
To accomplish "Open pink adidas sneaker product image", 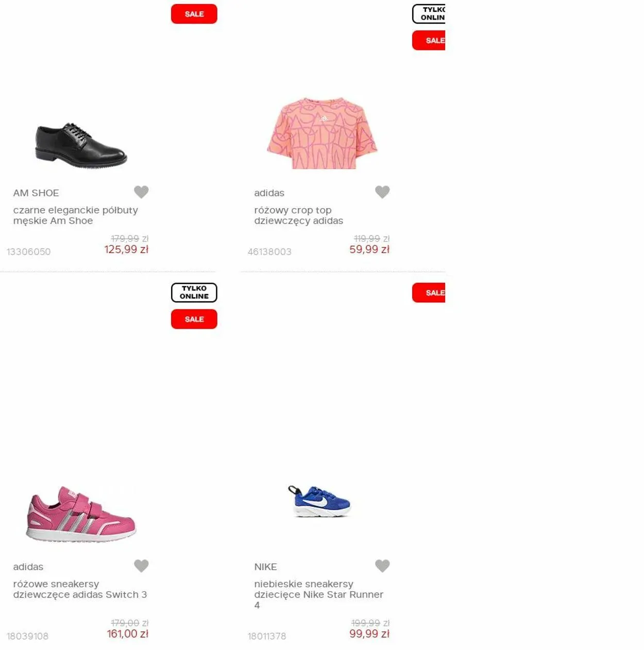I will click(81, 514).
